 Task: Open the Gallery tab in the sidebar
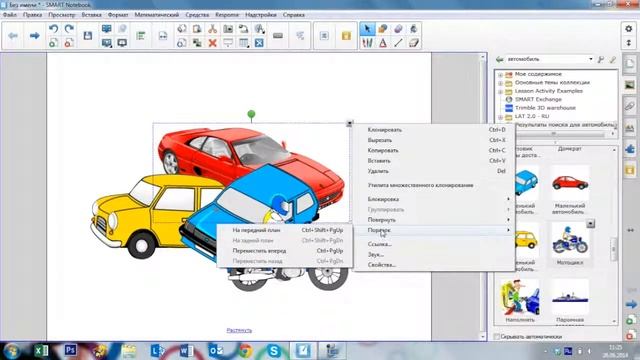(x=630, y=85)
